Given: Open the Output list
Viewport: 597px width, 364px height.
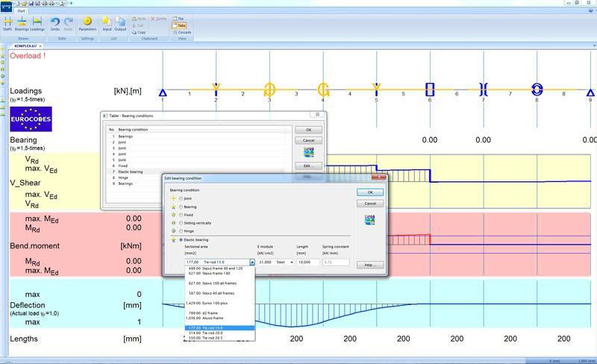Looking at the screenshot, I should [120, 23].
